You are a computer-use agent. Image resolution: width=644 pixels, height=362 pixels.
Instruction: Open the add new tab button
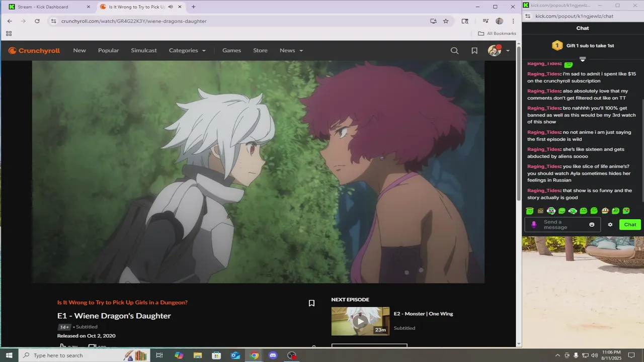(193, 7)
